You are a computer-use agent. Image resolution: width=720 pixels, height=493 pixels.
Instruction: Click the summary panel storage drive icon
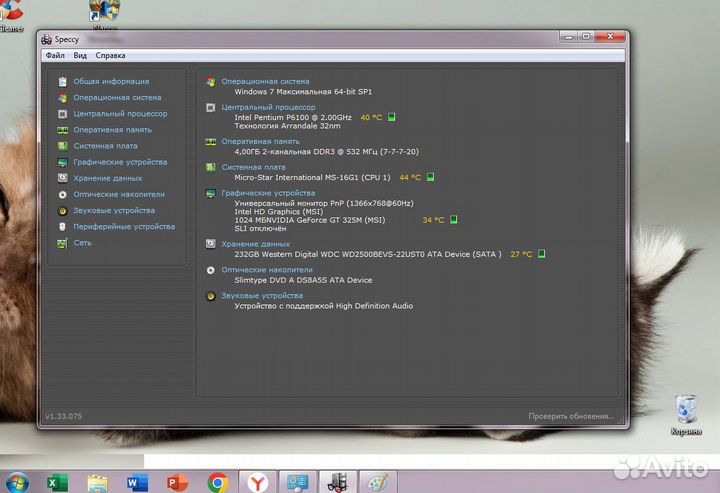point(211,244)
